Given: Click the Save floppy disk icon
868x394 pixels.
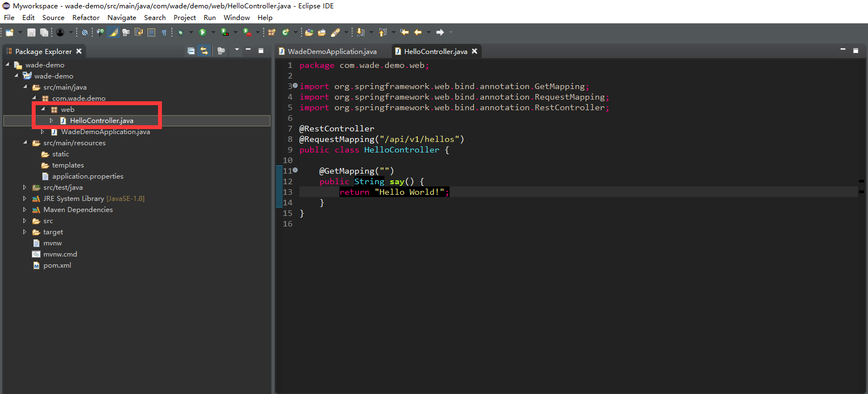Looking at the screenshot, I should (x=31, y=32).
